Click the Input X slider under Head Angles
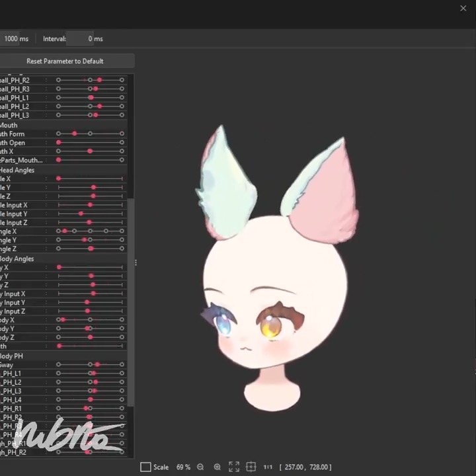 [90, 205]
